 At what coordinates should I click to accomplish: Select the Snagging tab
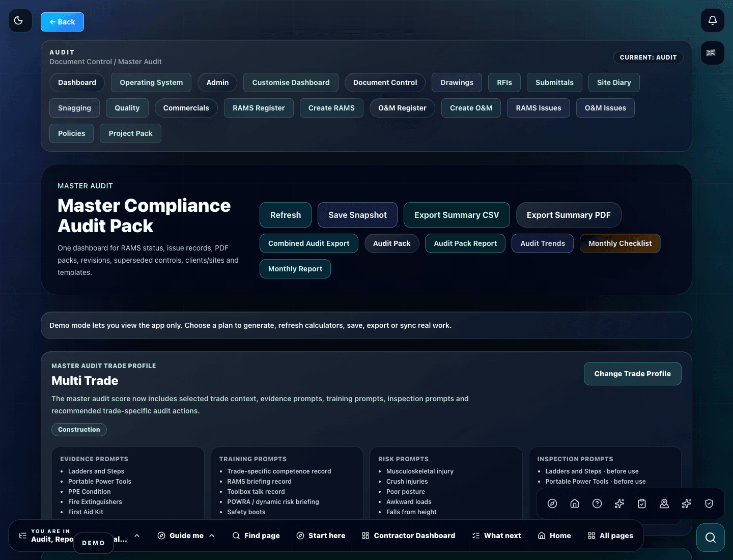pyautogui.click(x=74, y=108)
